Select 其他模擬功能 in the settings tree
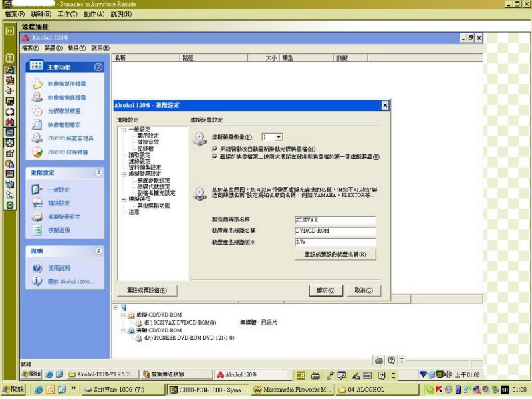Screen dimensions: 532x399 pos(154,206)
